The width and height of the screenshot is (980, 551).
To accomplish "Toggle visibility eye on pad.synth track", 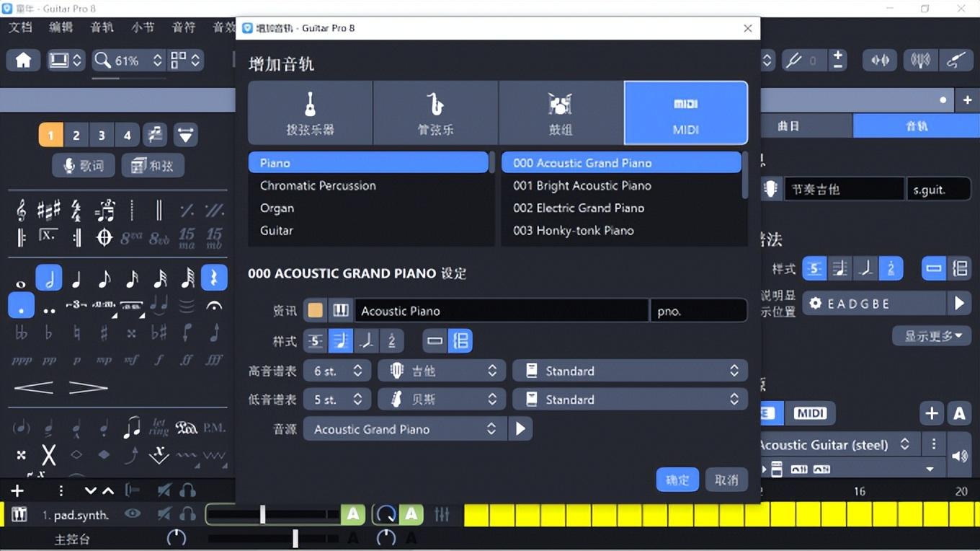I will click(x=132, y=514).
